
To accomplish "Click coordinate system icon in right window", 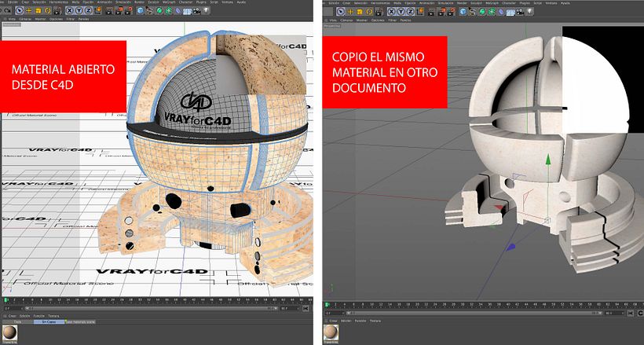I will pyautogui.click(x=420, y=12).
